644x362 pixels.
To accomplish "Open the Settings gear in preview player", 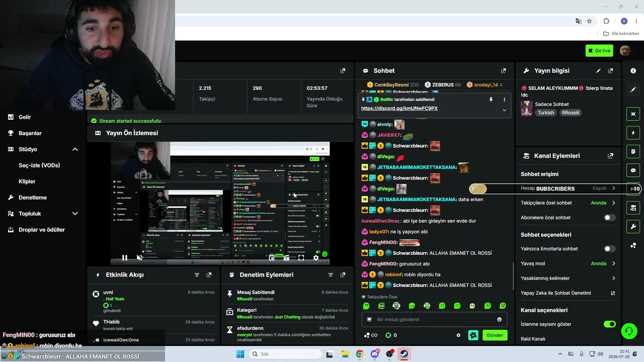I will 315,257.
